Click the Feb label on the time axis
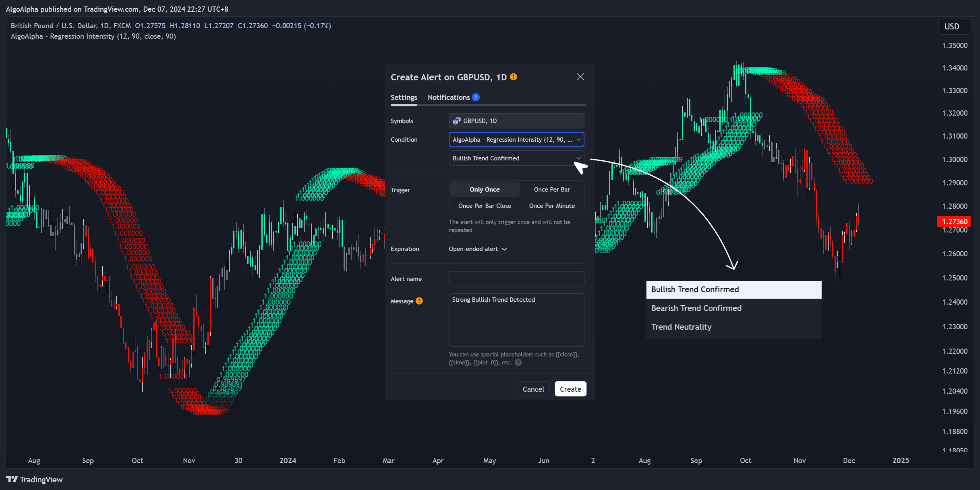The width and height of the screenshot is (980, 490). (339, 461)
